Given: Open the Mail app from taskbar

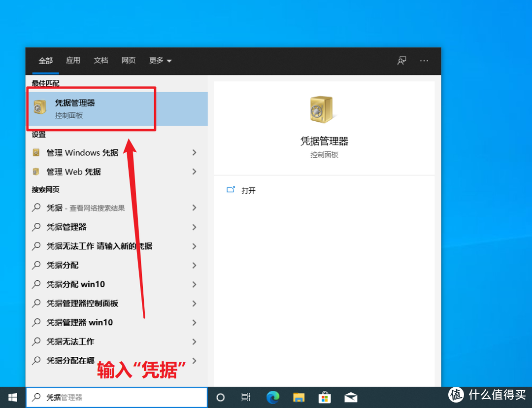Looking at the screenshot, I should pos(351,397).
